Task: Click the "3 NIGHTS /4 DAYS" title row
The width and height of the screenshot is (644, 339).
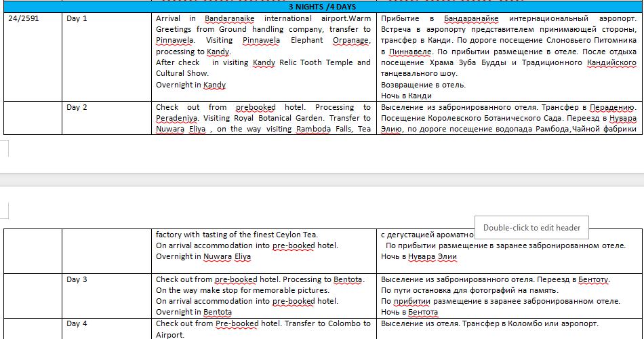Action: [321, 7]
